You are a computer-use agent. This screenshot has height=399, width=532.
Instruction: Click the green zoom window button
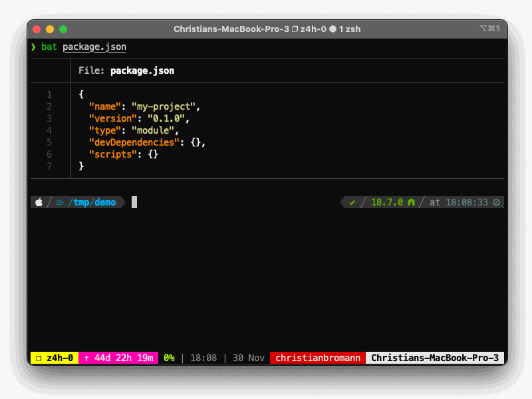63,29
